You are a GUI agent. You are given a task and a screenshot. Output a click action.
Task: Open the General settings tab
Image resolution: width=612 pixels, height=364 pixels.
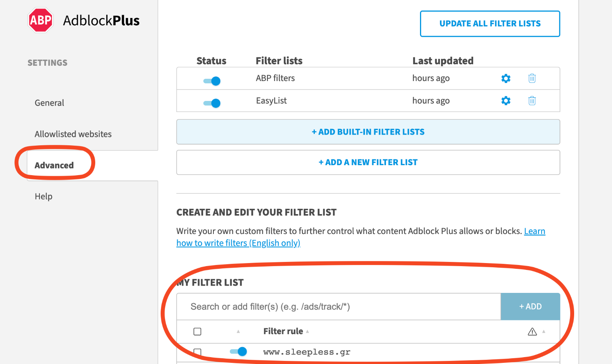tap(49, 103)
